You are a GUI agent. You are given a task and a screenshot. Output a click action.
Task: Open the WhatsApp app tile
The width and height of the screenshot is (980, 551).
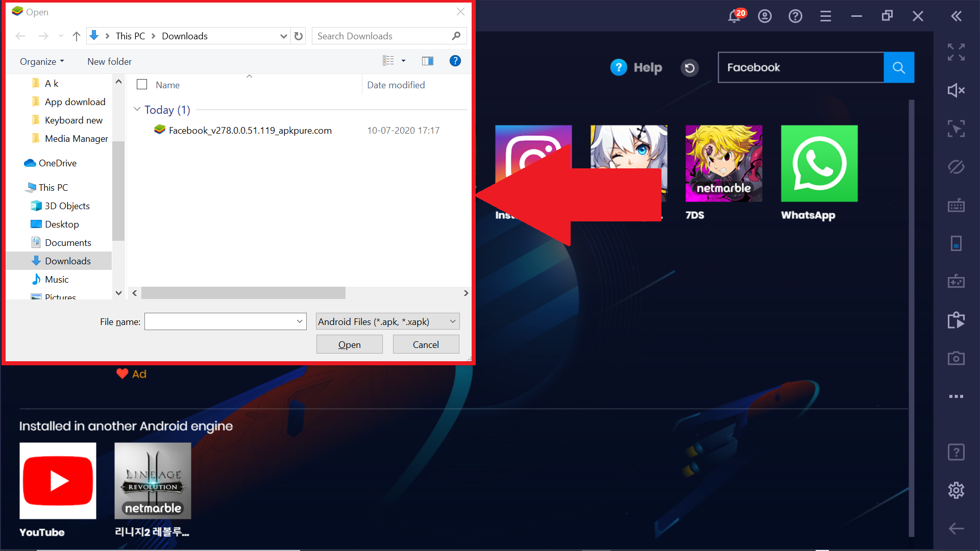[x=819, y=163]
